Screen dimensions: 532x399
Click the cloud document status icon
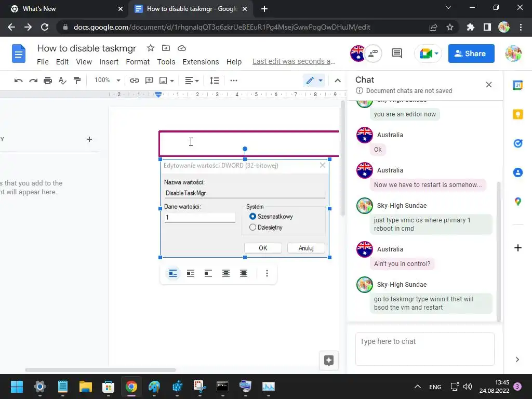click(x=182, y=48)
